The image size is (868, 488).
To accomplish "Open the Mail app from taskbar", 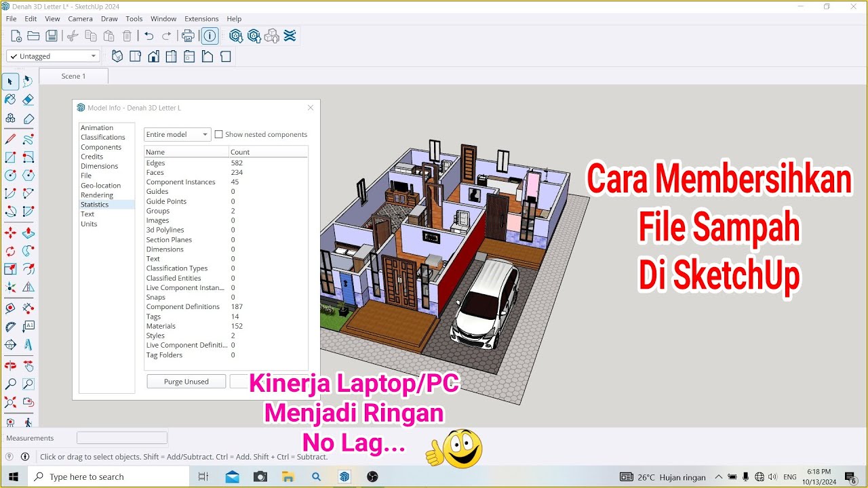I will (x=233, y=476).
